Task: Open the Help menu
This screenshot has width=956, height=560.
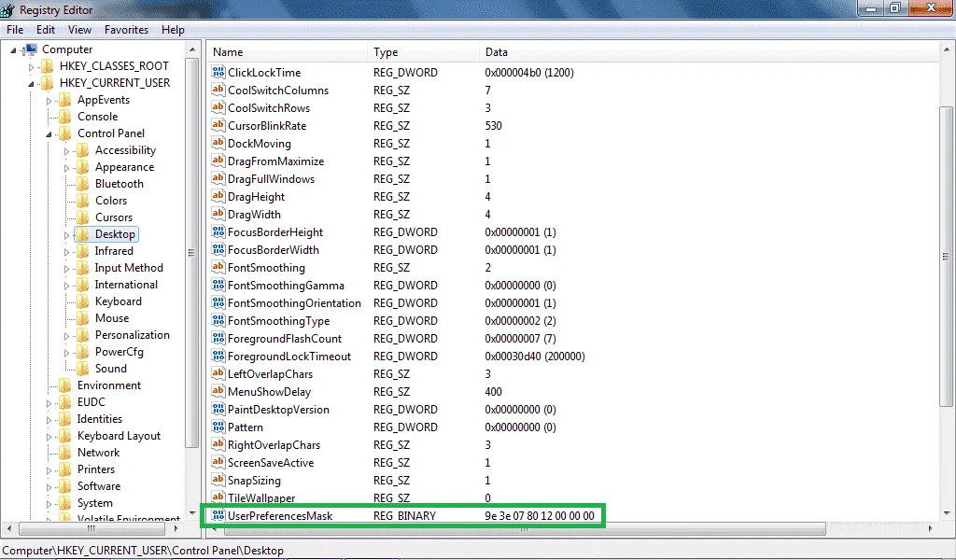Action: 173,29
